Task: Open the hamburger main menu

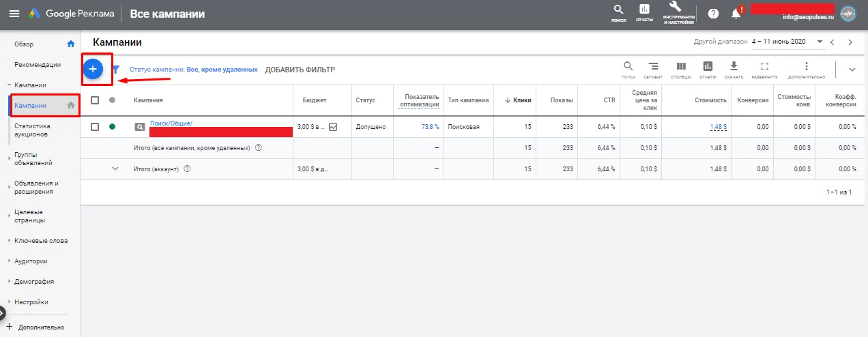Action: click(14, 14)
